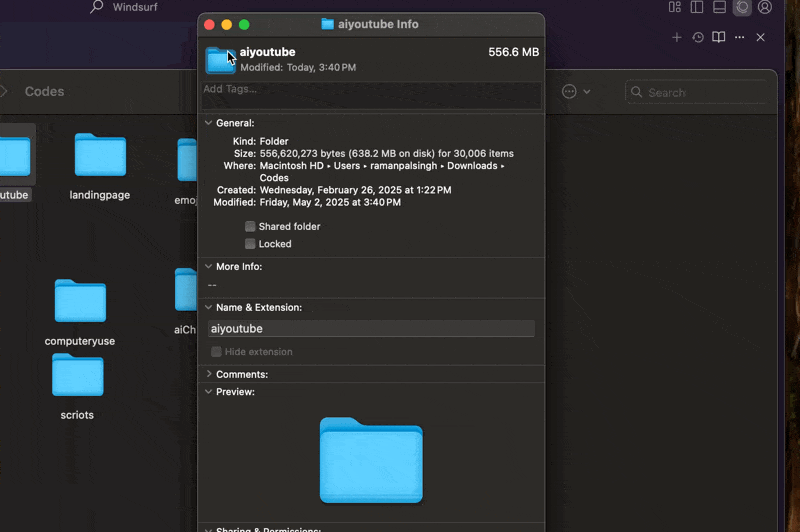Toggle the bottom panel layout icon
Screen dimensions: 800x532
point(719,7)
